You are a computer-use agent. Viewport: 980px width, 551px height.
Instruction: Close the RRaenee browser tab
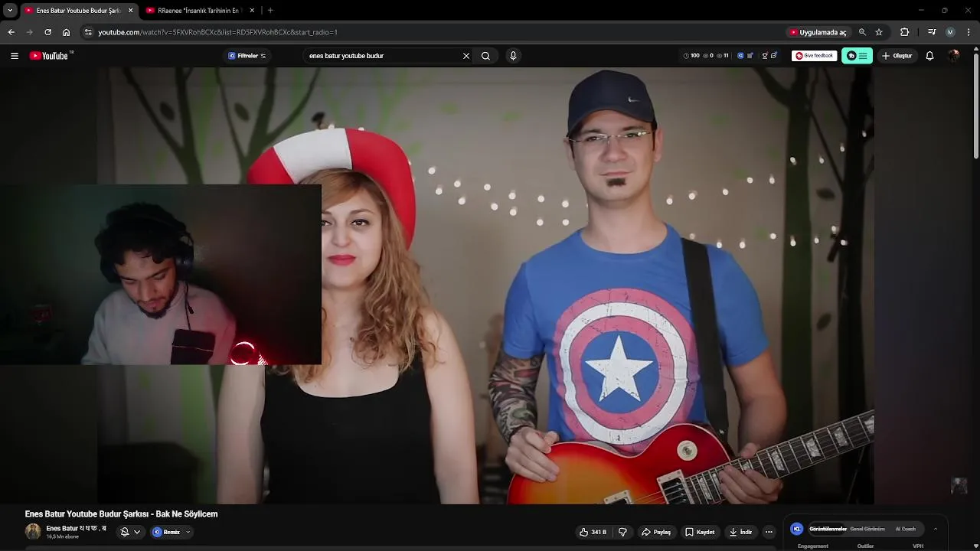252,11
